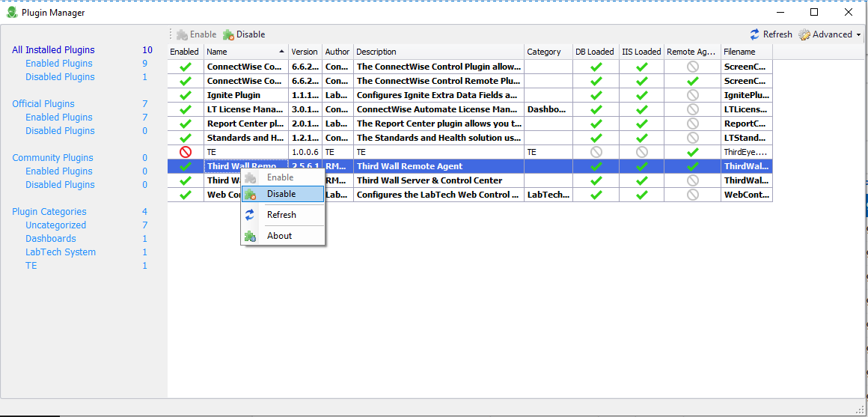Choose Refresh in the context menu
Screen dimensions: 868x417
pyautogui.click(x=283, y=215)
